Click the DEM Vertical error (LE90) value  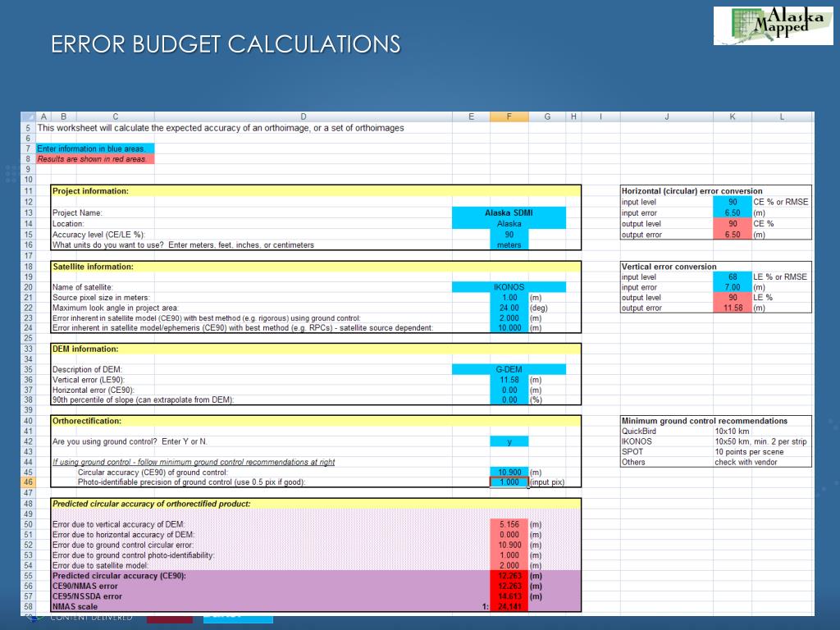(x=509, y=379)
